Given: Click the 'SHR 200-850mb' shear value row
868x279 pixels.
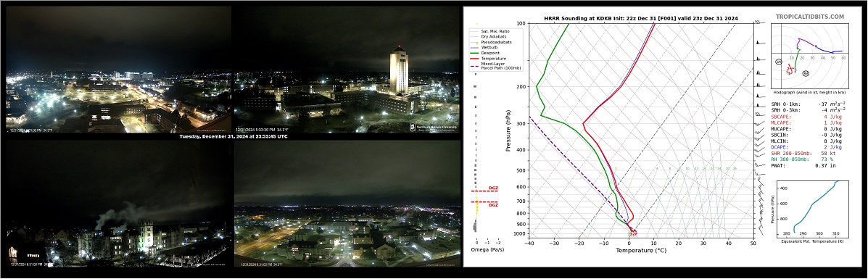Looking at the screenshot, I should click(803, 153).
